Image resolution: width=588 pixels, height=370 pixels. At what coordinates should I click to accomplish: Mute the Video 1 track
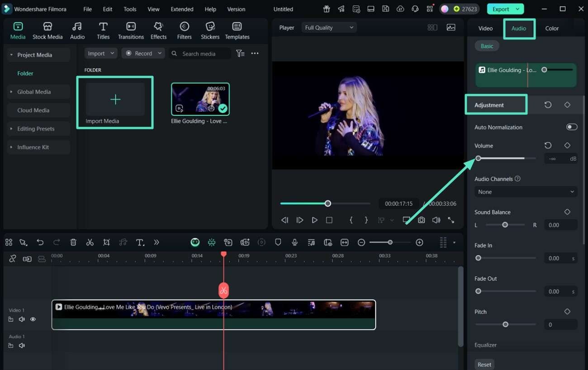click(x=22, y=319)
